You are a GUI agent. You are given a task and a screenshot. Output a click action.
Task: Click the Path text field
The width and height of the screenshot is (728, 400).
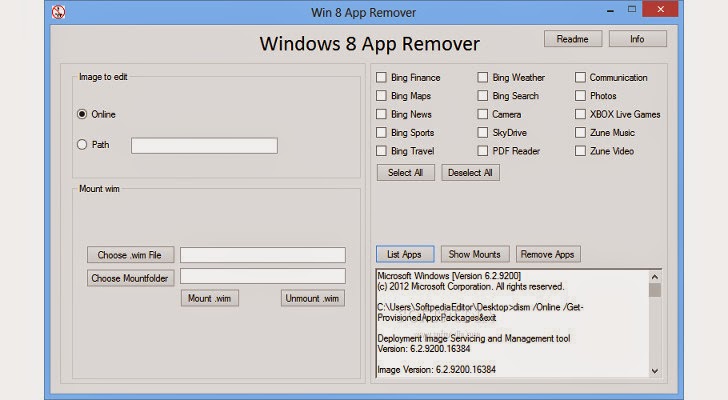point(204,146)
